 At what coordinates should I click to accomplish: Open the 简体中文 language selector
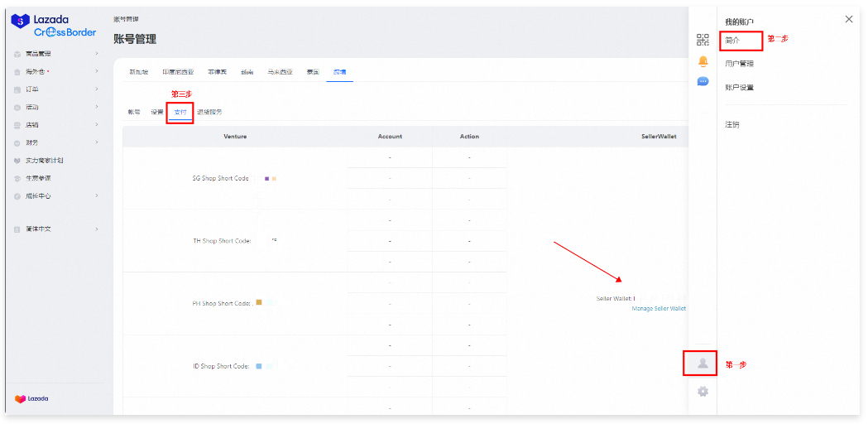coord(55,229)
